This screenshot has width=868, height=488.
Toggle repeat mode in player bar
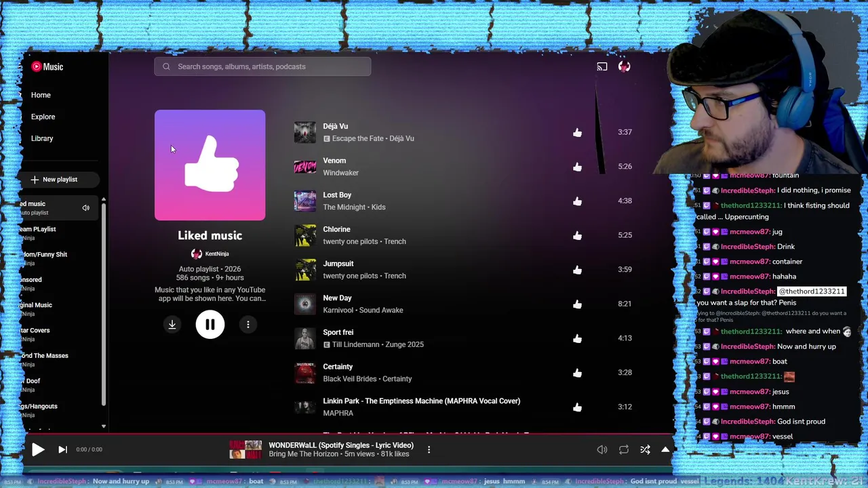tap(624, 449)
